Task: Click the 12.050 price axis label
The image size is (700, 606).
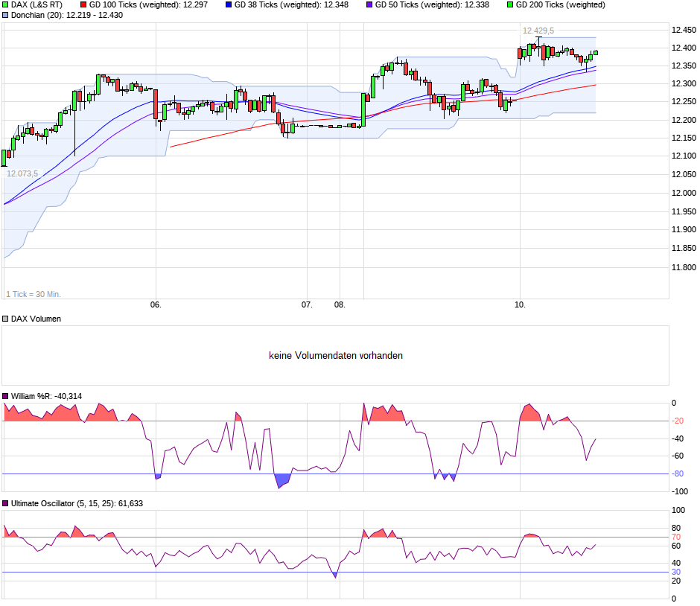Action: click(684, 174)
